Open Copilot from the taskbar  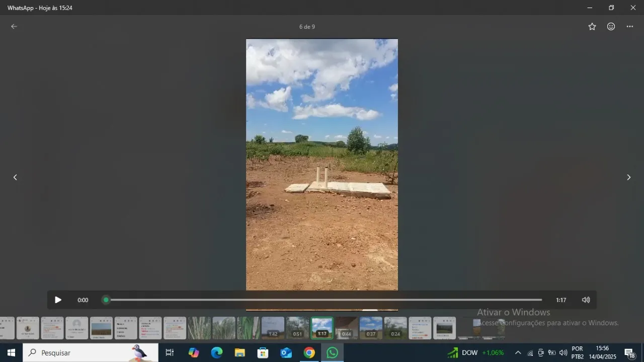194,352
